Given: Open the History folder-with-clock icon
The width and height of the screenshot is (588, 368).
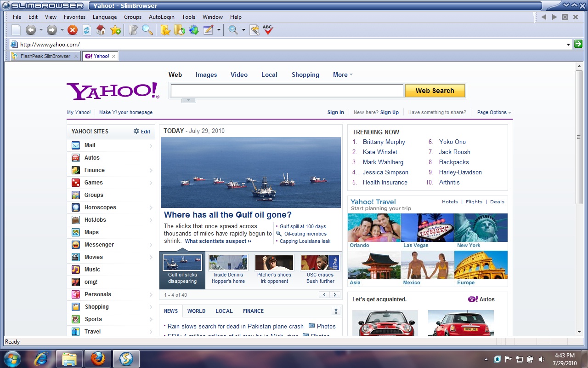Looking at the screenshot, I should 180,30.
